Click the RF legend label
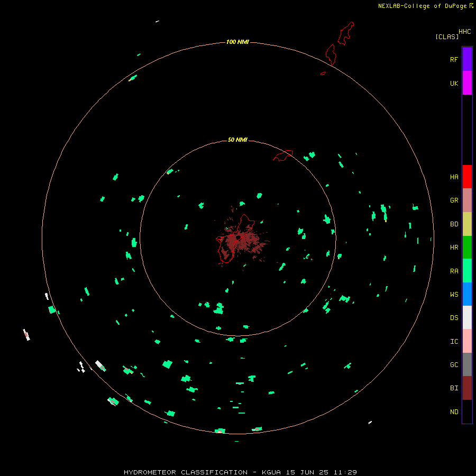The image size is (476, 476). pos(454,59)
